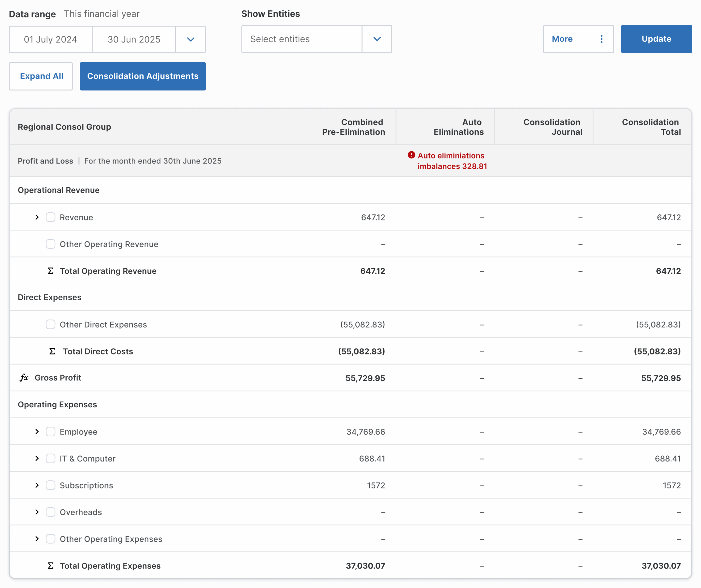
Task: Open the date range dropdown arrow
Action: (191, 39)
